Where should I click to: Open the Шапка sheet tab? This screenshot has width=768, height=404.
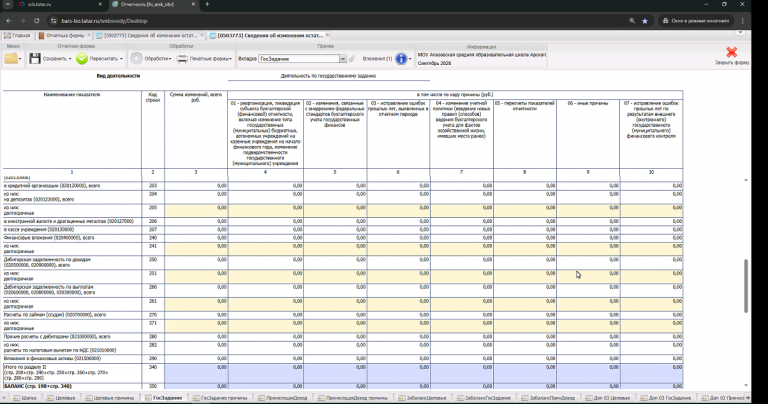pyautogui.click(x=25, y=398)
